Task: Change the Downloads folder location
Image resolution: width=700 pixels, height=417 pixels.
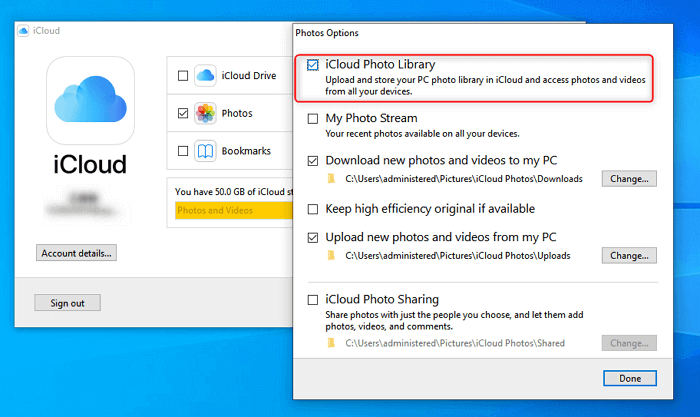Action: 629,179
